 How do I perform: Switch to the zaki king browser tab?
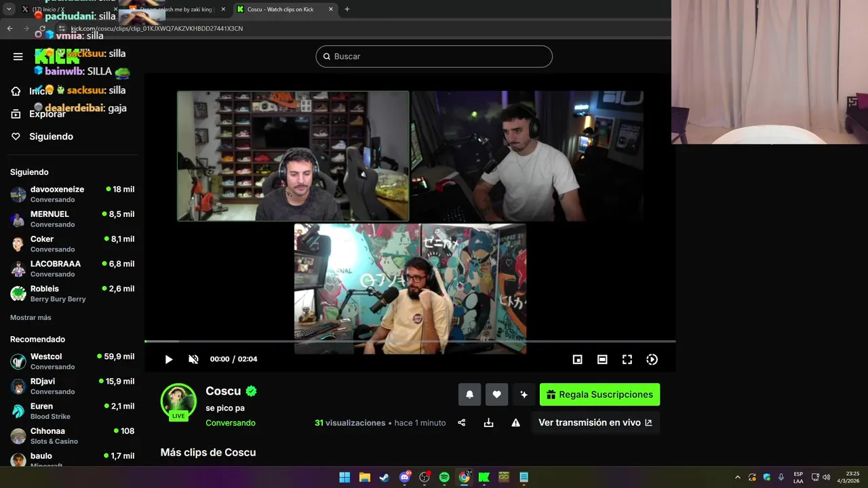pos(178,9)
